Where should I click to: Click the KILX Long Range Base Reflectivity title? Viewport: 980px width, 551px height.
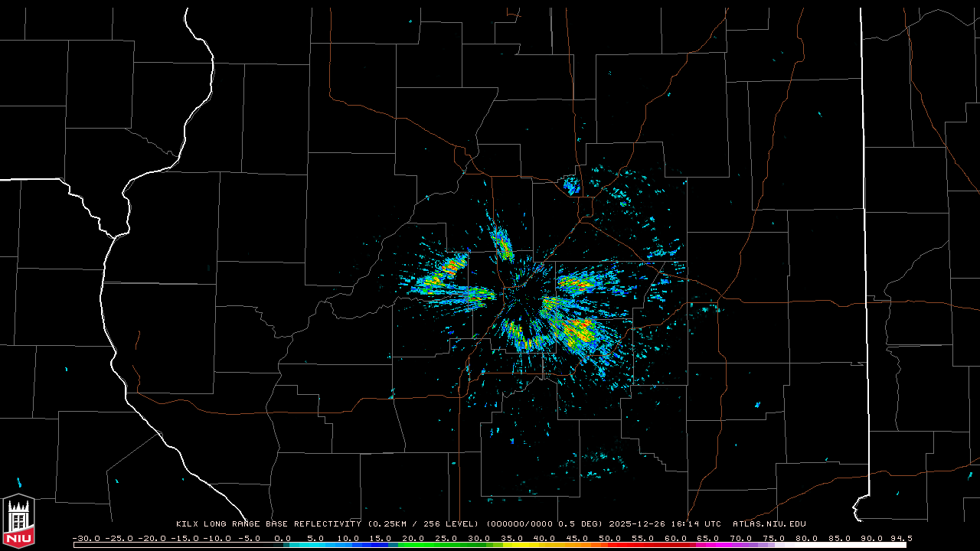pyautogui.click(x=268, y=524)
